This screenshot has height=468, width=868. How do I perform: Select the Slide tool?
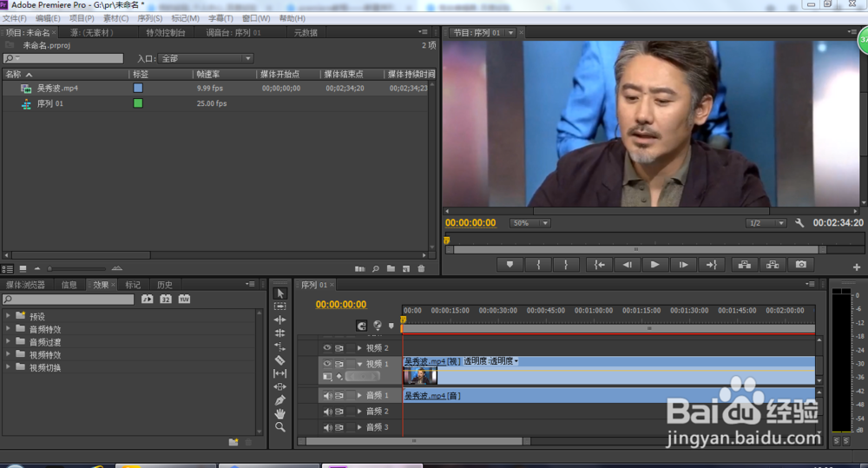(280, 386)
